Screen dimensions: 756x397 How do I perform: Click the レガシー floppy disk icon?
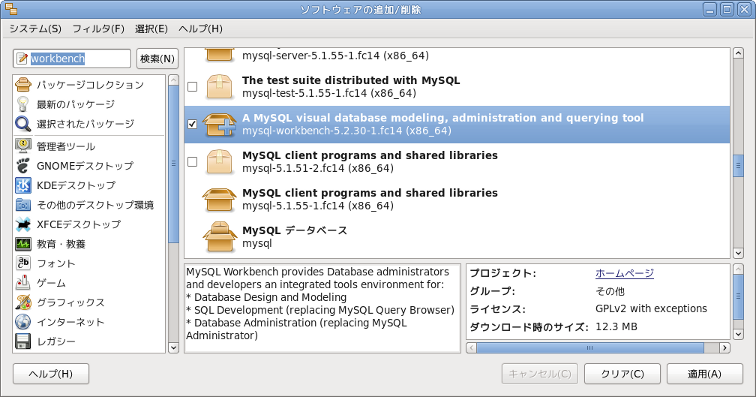[23, 341]
